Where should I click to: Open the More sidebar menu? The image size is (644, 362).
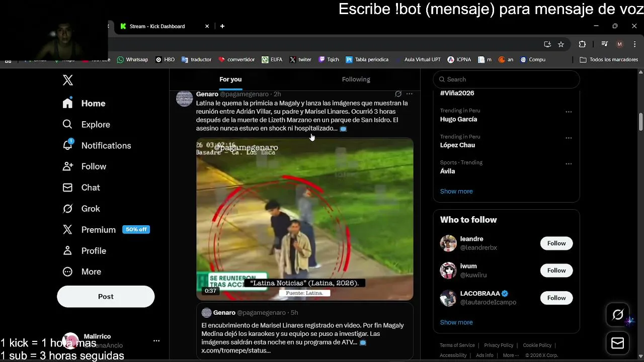[x=82, y=271]
